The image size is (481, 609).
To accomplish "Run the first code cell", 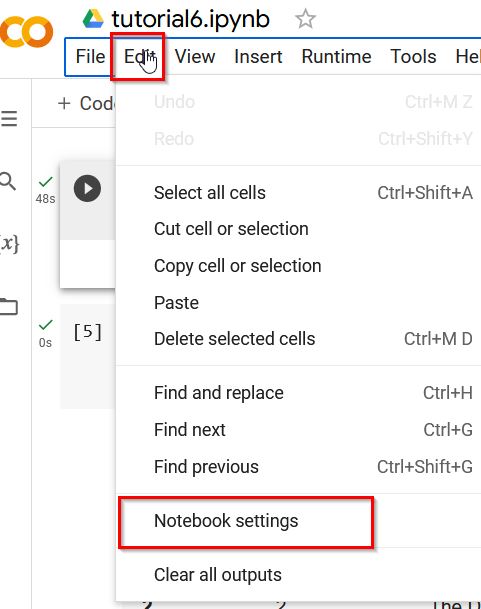I will point(87,188).
